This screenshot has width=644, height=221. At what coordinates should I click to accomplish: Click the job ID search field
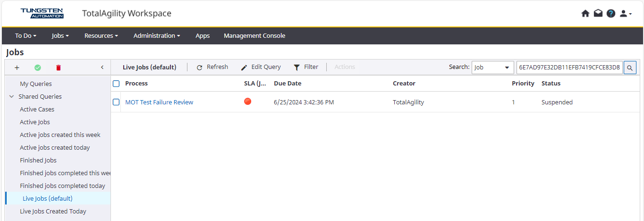click(x=569, y=68)
